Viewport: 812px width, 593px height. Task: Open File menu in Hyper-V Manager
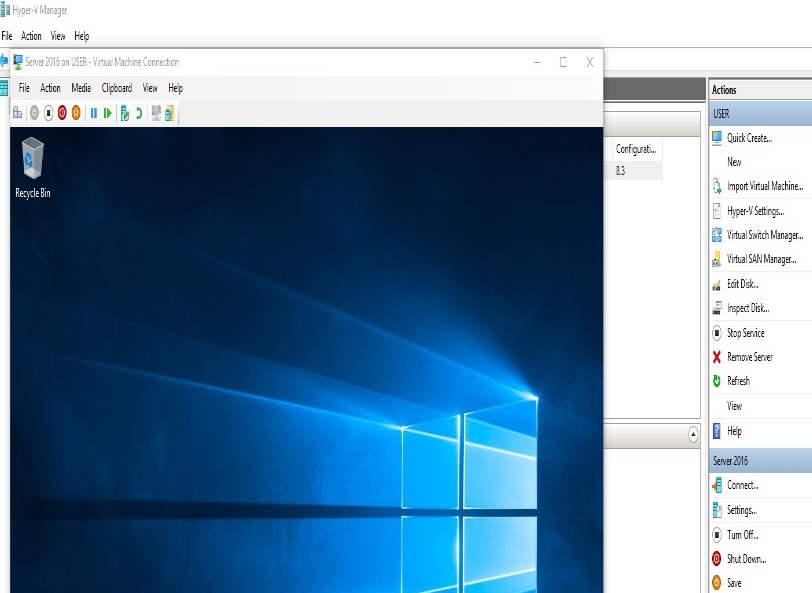pos(7,36)
